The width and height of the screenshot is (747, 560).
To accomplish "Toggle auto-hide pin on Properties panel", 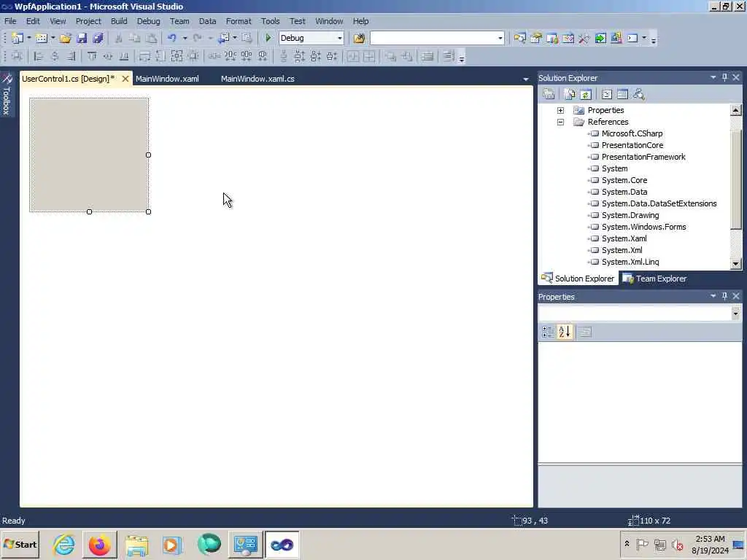I will [x=724, y=296].
